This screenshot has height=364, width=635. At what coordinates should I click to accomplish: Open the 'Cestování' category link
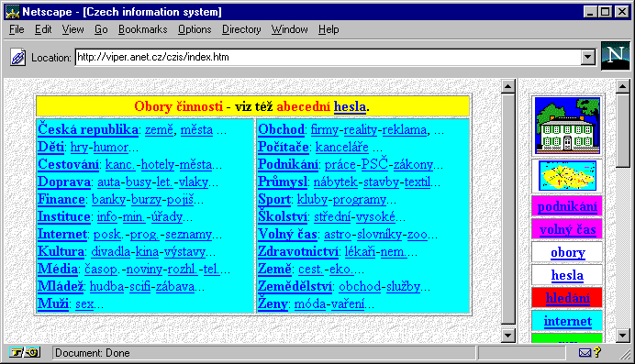click(x=69, y=164)
